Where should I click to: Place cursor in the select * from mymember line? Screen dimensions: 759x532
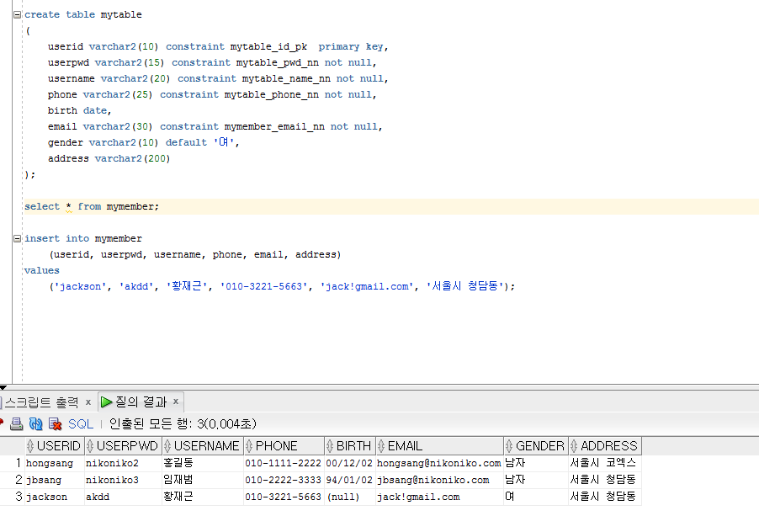(x=92, y=207)
